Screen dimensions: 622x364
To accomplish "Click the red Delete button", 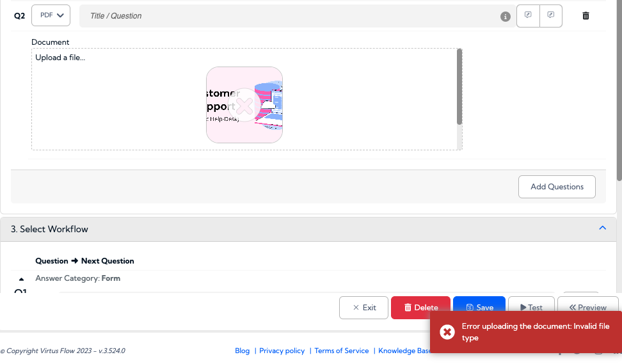I will click(x=420, y=308).
